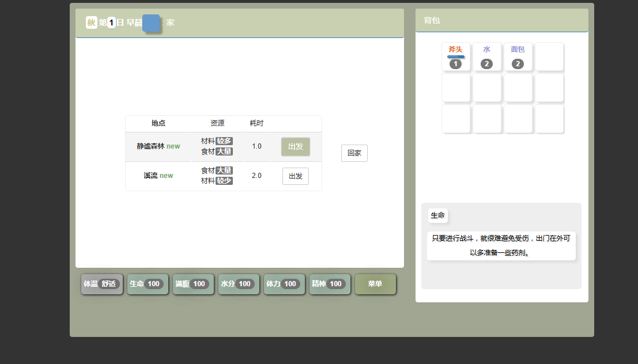638x364 pixels.
Task: Open the 菜单 menu button
Action: pyautogui.click(x=375, y=284)
